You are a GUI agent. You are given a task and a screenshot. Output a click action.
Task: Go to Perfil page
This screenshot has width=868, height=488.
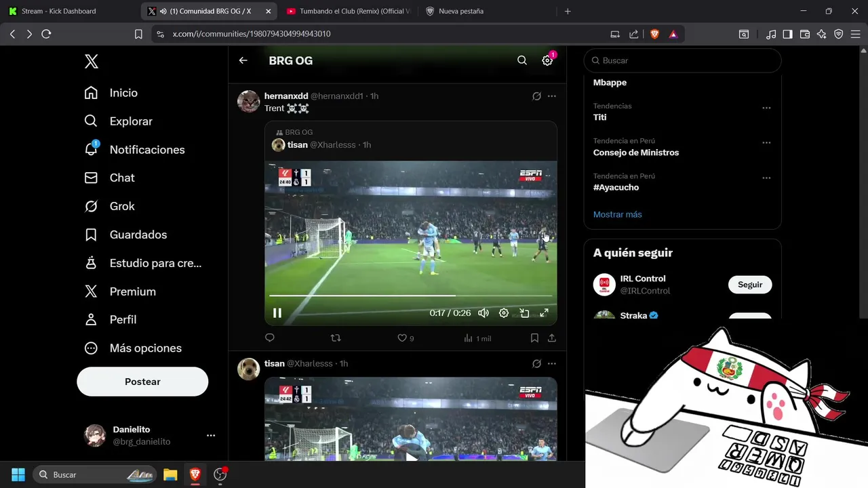click(x=110, y=319)
